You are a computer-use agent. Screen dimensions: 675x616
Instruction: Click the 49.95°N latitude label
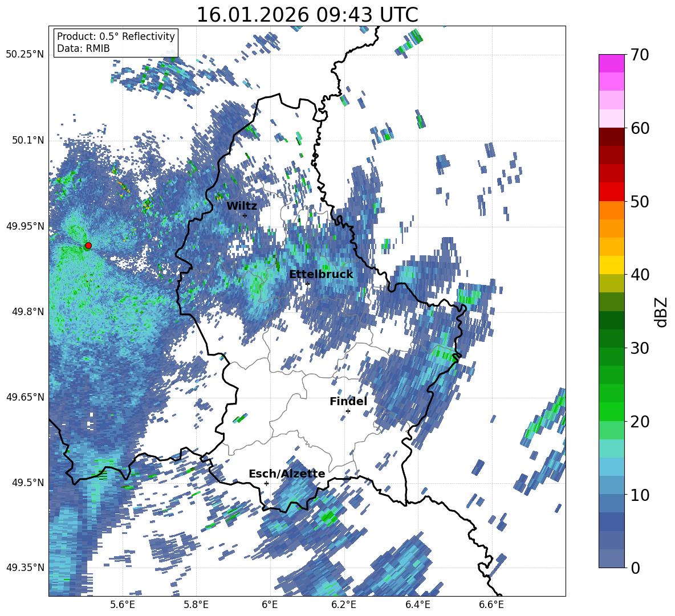pyautogui.click(x=25, y=226)
